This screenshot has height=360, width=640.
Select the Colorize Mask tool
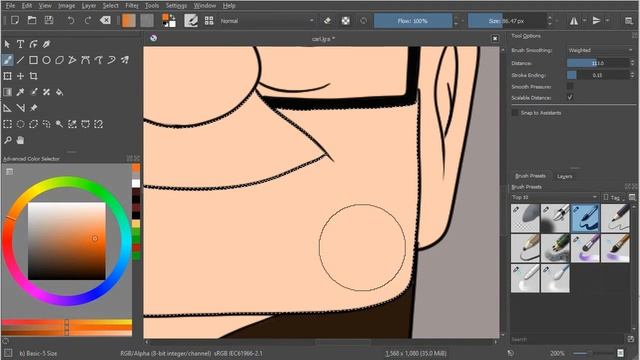click(x=33, y=92)
